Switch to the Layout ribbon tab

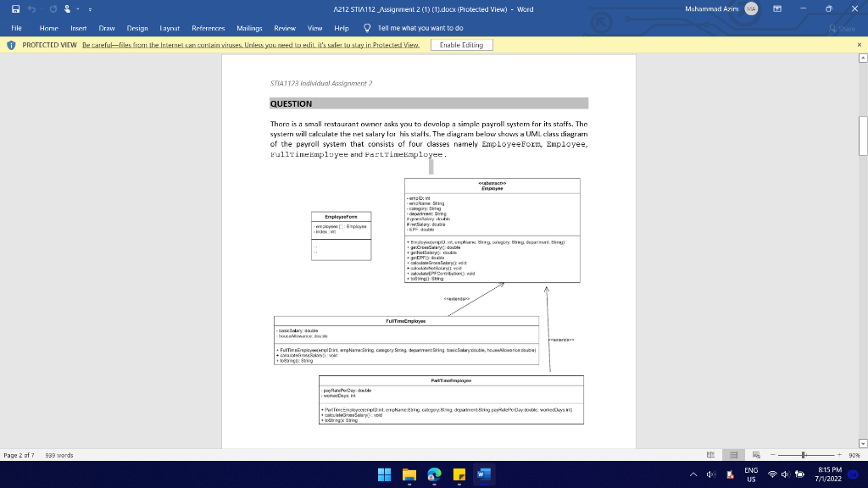[170, 28]
